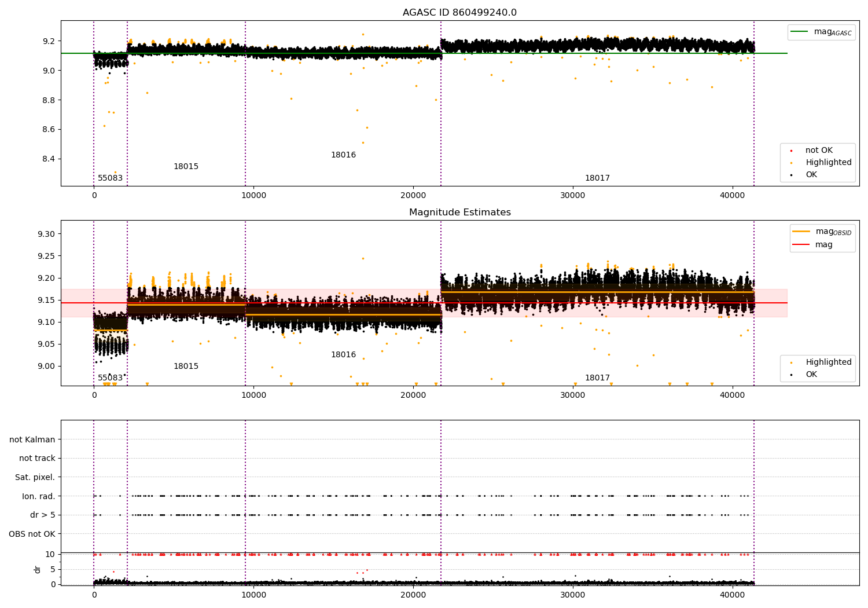Click the 9.2 y-tick in top plot
Viewport: 868px width, 608px height.
(49, 42)
